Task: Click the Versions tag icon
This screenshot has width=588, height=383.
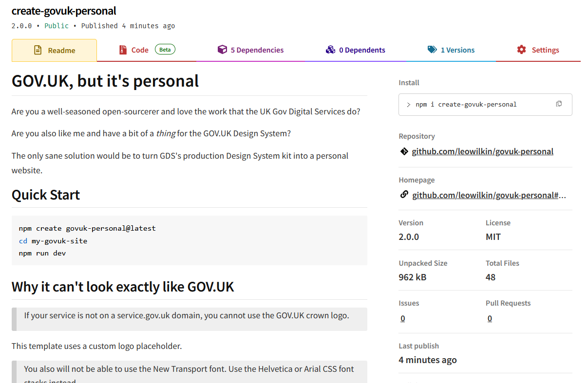Action: tap(432, 50)
